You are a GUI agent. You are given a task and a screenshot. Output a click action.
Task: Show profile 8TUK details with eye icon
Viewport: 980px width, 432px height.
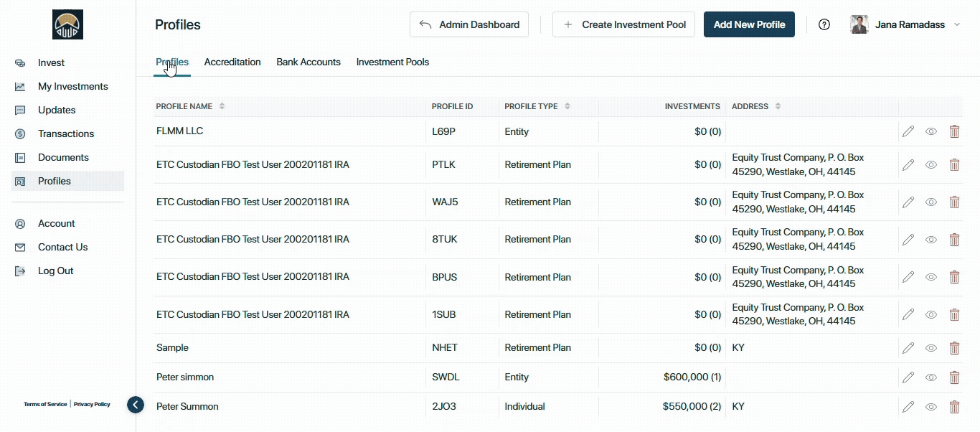pyautogui.click(x=931, y=240)
